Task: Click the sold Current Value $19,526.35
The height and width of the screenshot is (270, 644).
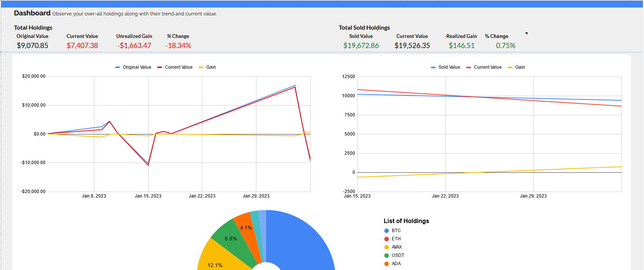Action: click(412, 45)
